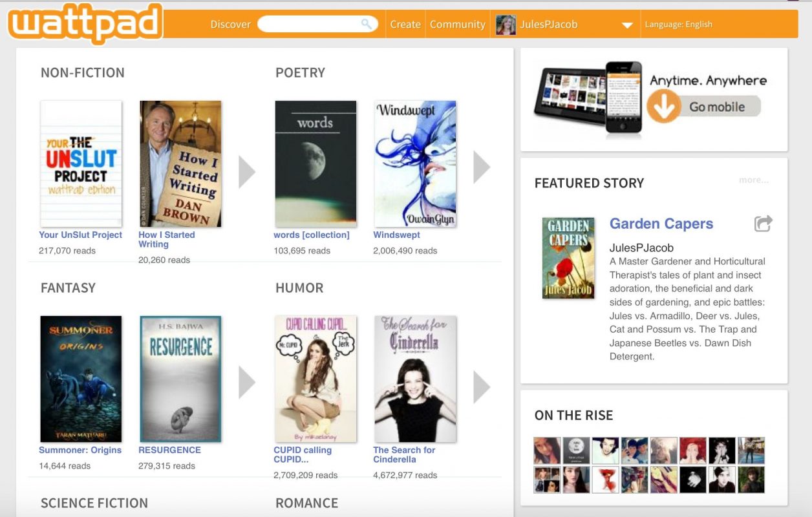Screen dimensions: 812x517
Task: Click the Dan Brown How I Started Writing cover
Action: pyautogui.click(x=180, y=164)
